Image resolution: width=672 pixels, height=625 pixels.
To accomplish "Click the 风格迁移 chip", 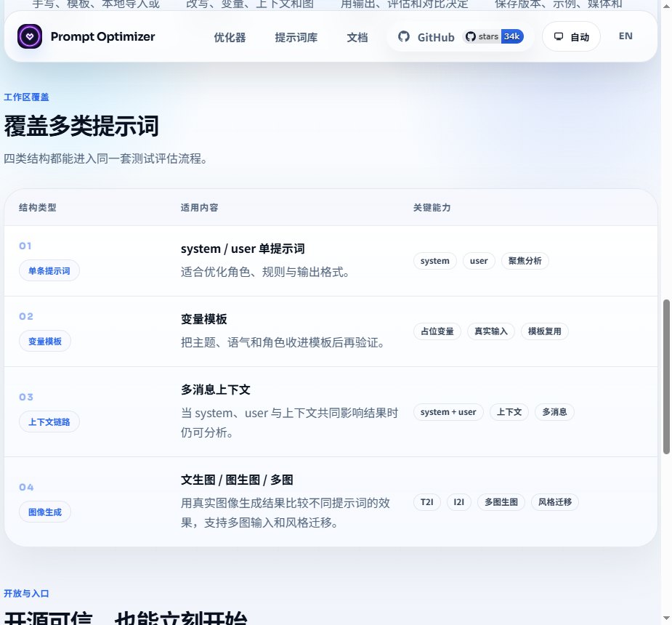I will click(x=555, y=502).
